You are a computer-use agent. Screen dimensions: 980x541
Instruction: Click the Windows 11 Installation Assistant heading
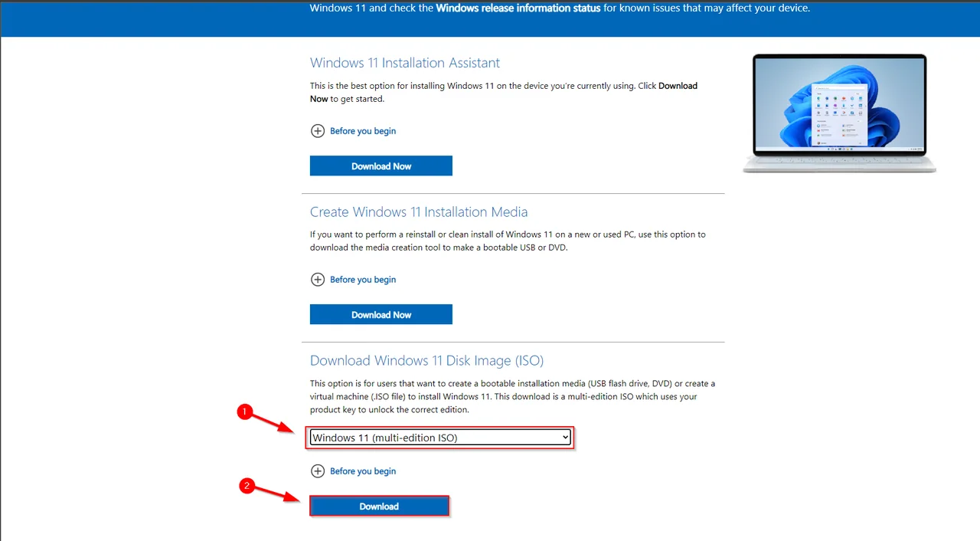405,63
